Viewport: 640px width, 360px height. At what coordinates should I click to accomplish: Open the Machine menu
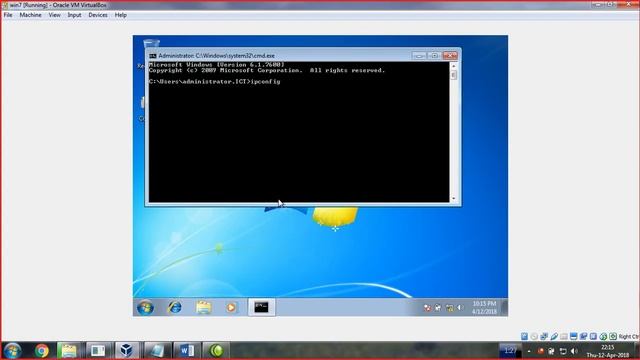pyautogui.click(x=30, y=15)
